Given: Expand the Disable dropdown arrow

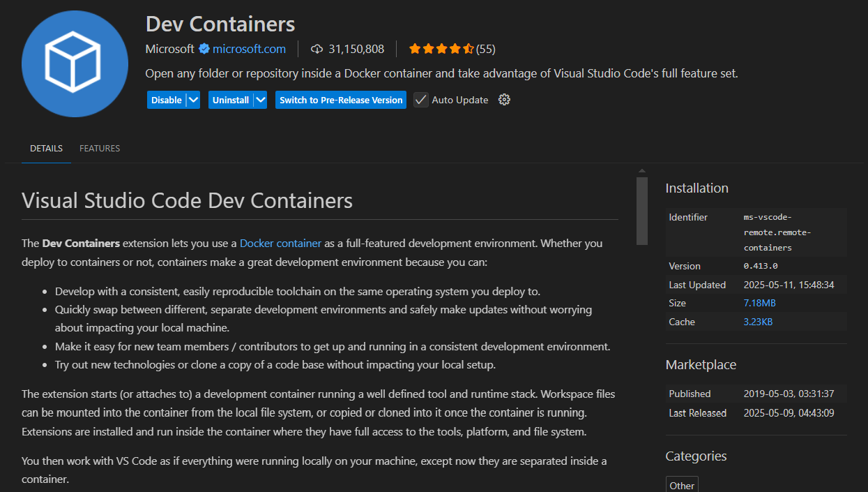Looking at the screenshot, I should click(x=194, y=100).
